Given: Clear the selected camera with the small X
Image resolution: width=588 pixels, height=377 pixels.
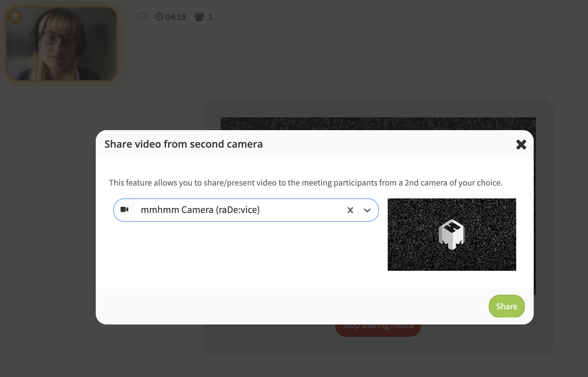Looking at the screenshot, I should tap(350, 210).
